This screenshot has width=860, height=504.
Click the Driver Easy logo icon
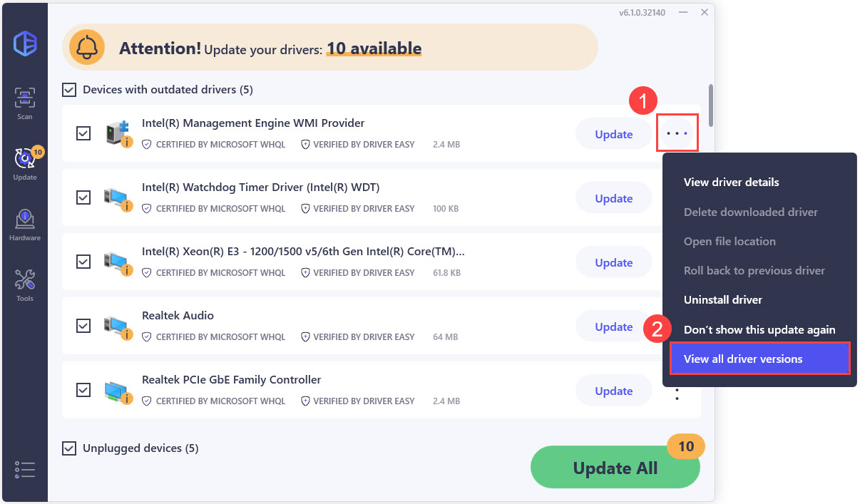25,43
